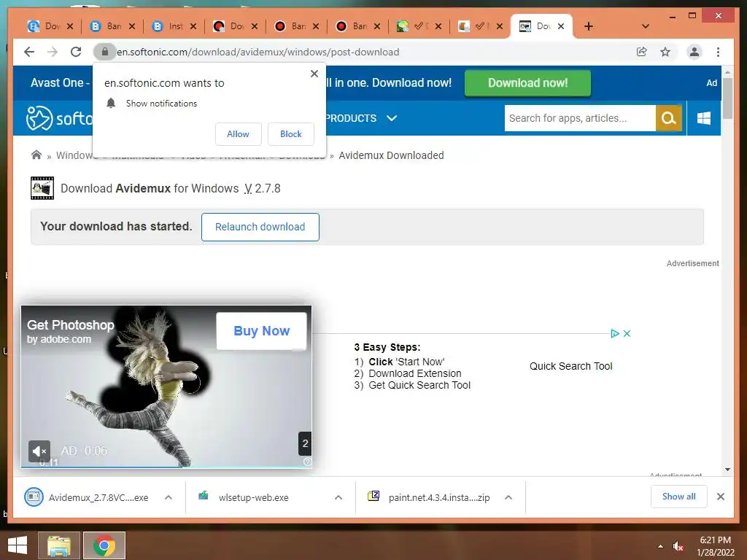Block notifications from en.softonic.com
The height and width of the screenshot is (560, 747).
[290, 134]
